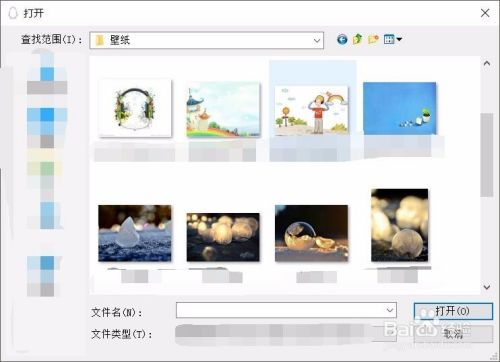Create a new folder
The image size is (500, 362).
[373, 39]
